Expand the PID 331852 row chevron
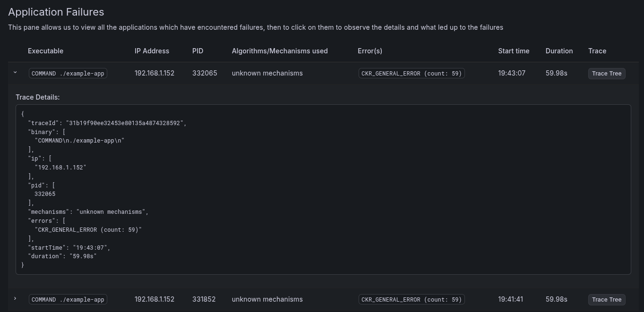This screenshot has height=312, width=644. click(x=15, y=299)
